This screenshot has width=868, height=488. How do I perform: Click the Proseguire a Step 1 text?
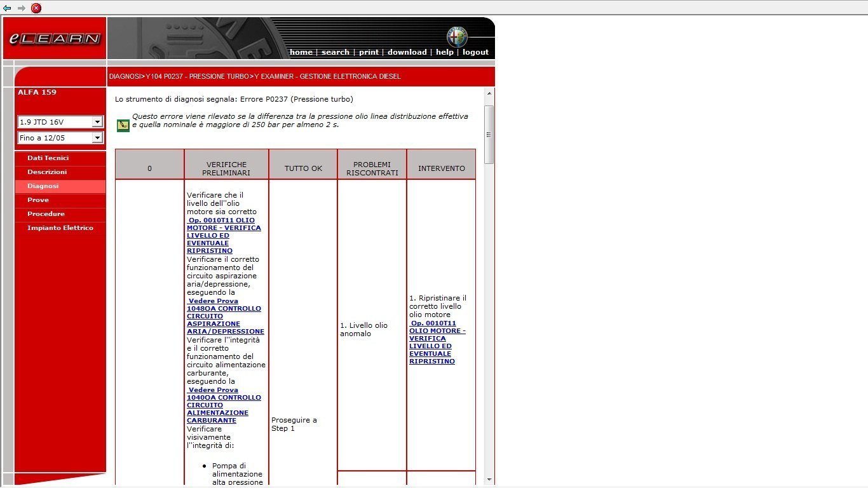[294, 424]
